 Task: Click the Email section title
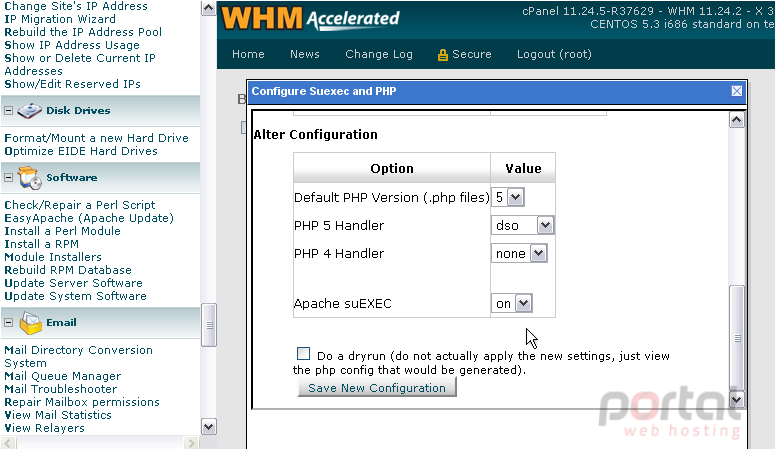click(x=61, y=323)
